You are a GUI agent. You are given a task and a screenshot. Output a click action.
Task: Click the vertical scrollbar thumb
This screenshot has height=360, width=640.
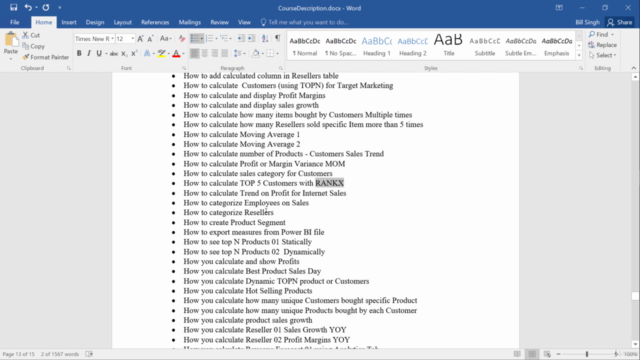[x=635, y=296]
